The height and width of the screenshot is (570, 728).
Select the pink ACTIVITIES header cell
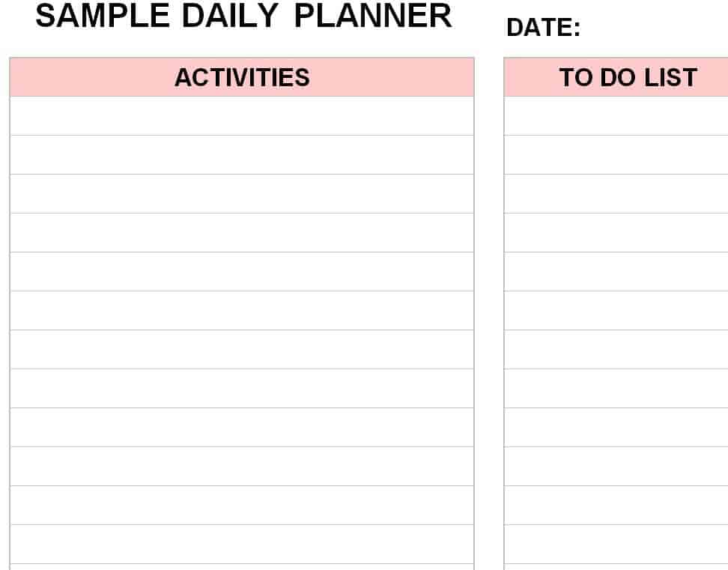click(x=242, y=77)
